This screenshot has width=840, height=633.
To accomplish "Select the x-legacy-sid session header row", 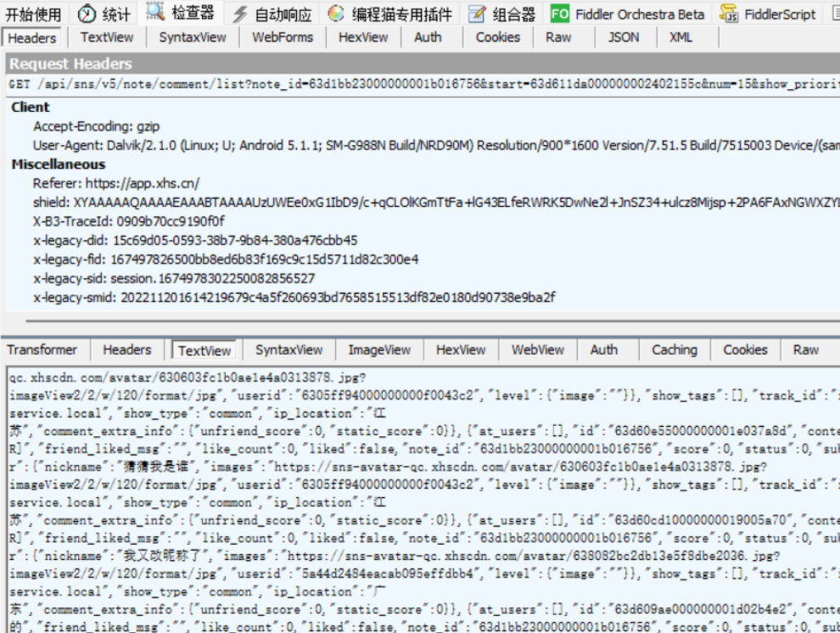I will click(174, 278).
